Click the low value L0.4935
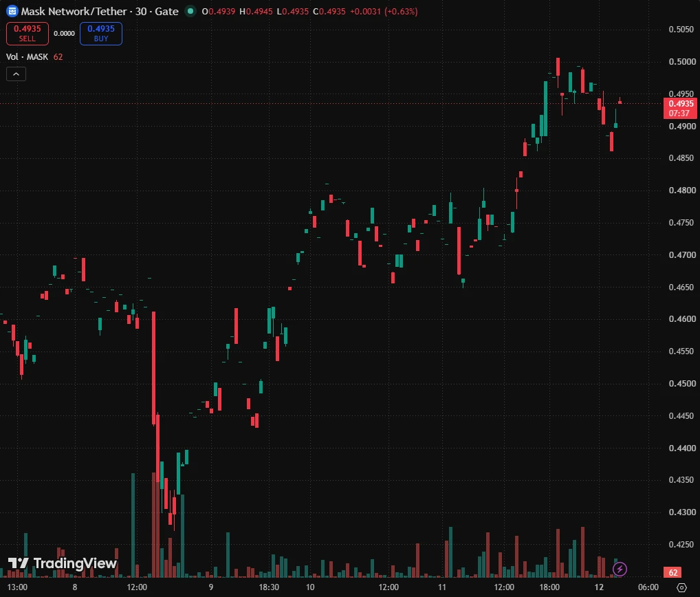This screenshot has width=700, height=597. 292,12
